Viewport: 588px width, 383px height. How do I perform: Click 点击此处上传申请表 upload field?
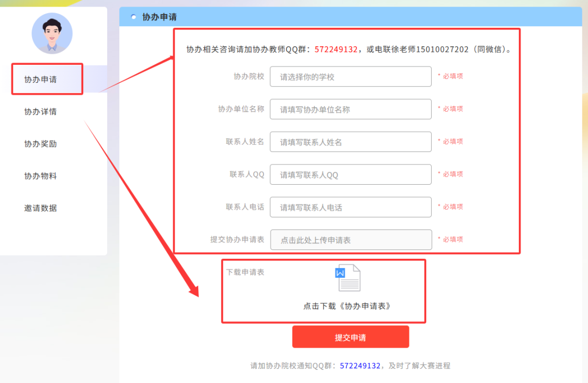[351, 240]
